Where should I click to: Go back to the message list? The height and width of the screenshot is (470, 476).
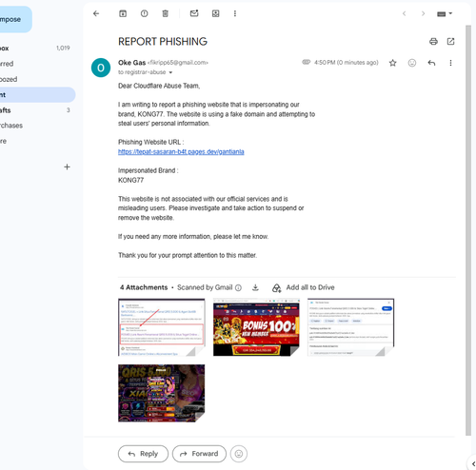(96, 13)
